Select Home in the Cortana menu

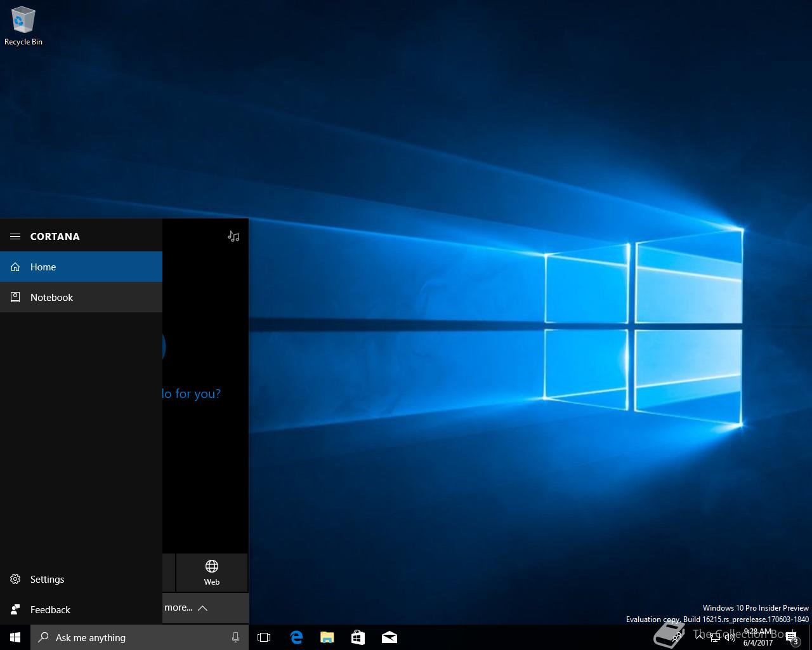pos(81,267)
